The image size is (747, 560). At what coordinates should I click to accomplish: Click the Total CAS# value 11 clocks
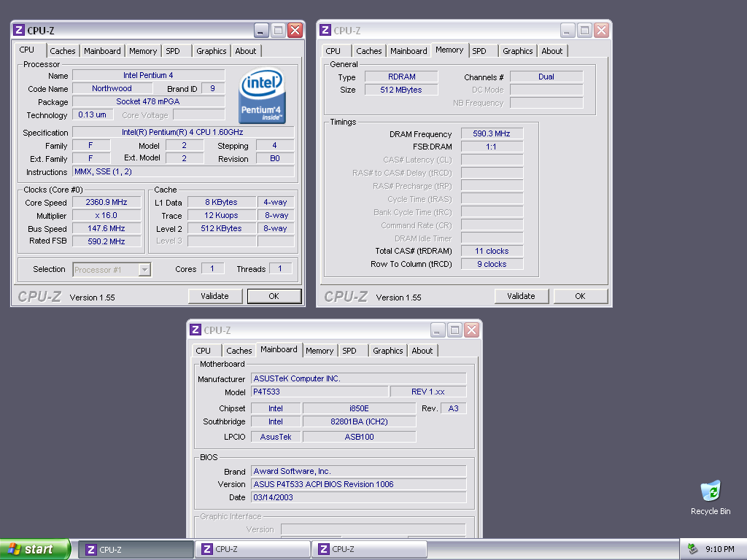point(492,251)
